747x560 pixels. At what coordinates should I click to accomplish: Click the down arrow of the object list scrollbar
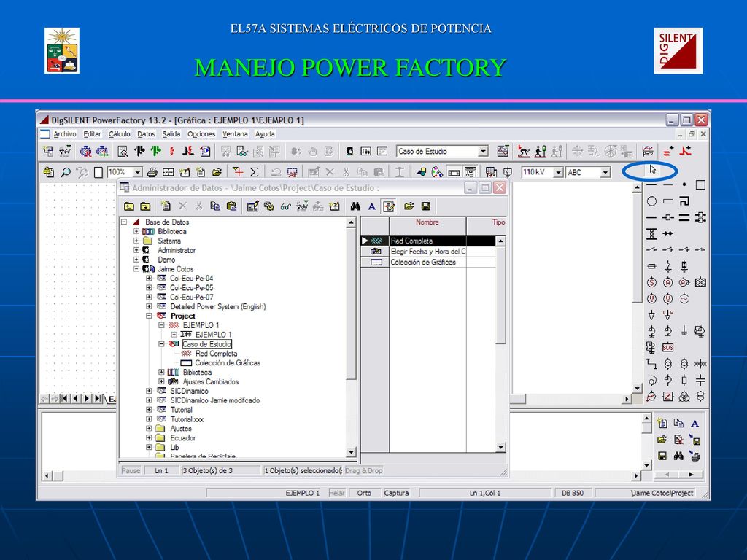[x=500, y=447]
